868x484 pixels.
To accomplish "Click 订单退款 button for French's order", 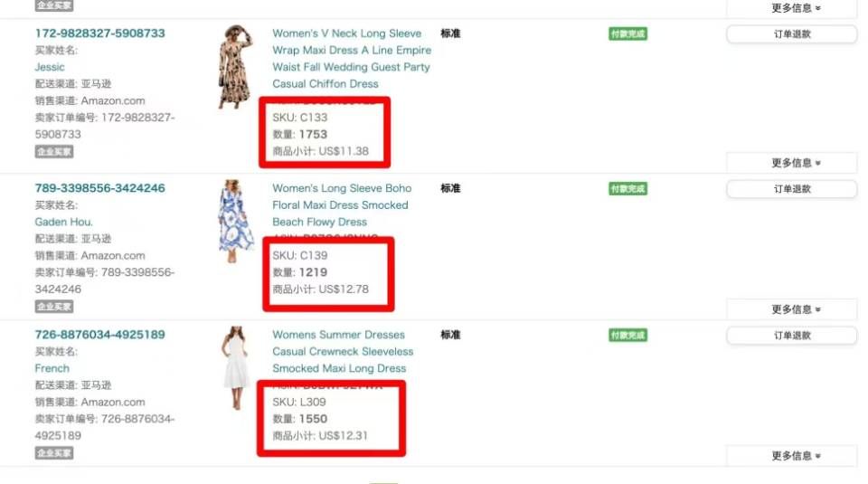I will click(792, 335).
